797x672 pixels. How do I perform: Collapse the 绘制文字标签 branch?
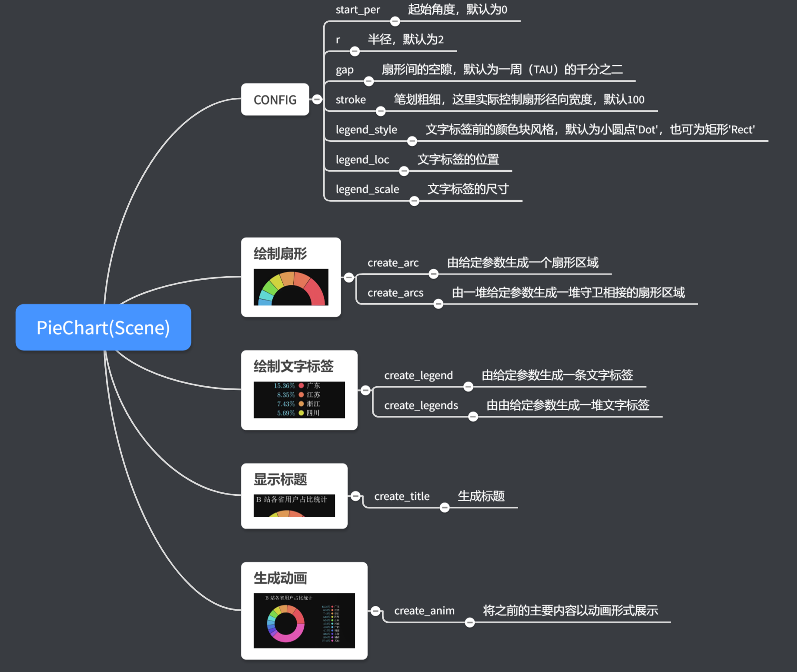click(365, 390)
